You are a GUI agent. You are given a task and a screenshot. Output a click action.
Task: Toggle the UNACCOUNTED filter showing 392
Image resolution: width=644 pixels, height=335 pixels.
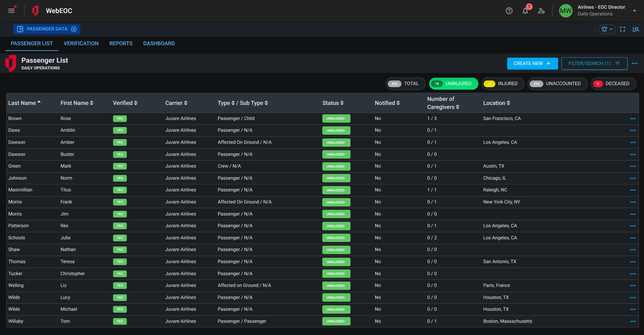pyautogui.click(x=557, y=83)
